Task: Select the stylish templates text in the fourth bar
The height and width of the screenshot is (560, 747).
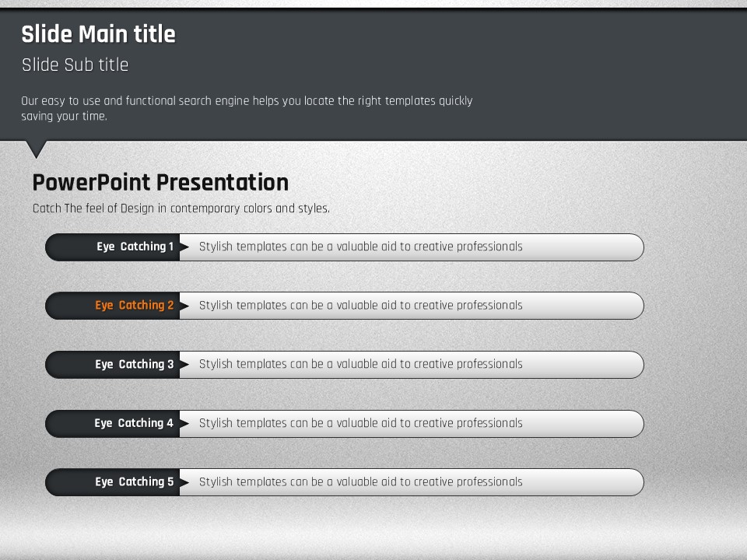Action: (360, 423)
